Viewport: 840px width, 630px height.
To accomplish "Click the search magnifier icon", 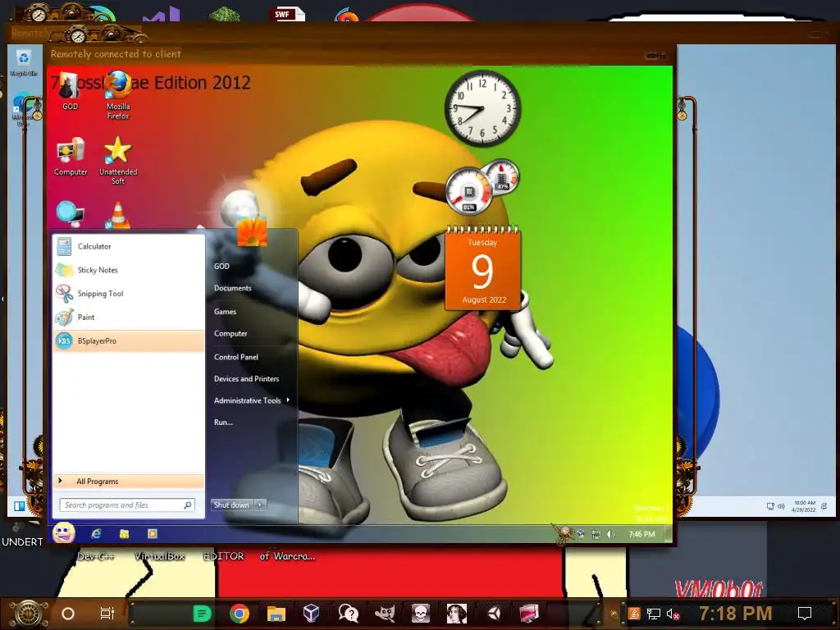I will tap(188, 504).
